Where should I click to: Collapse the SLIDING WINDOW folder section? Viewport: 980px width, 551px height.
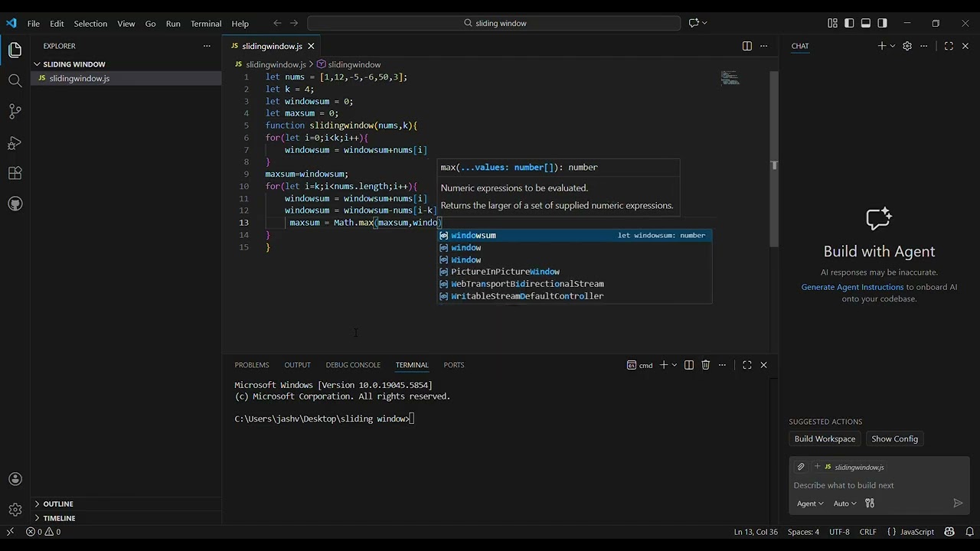pos(126,64)
